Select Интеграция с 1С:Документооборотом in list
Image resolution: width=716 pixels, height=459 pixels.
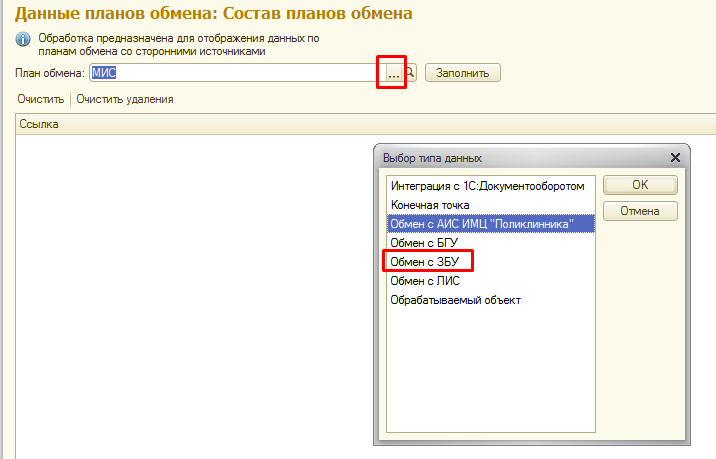487,185
